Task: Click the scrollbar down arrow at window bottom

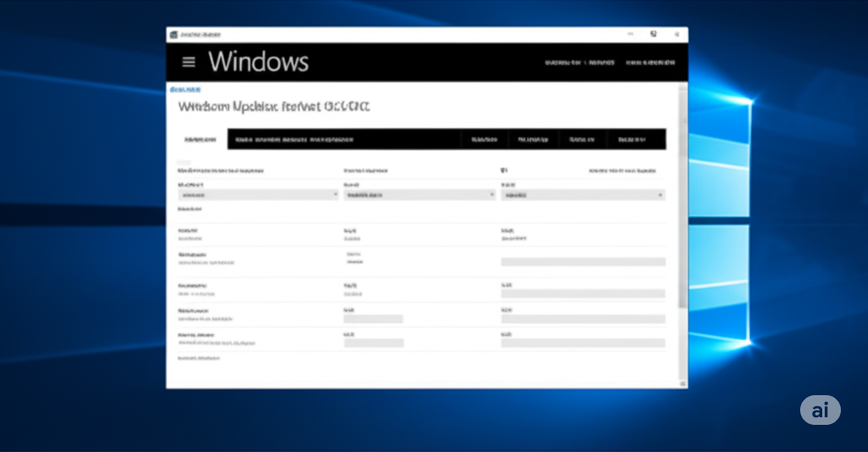Action: [x=683, y=384]
